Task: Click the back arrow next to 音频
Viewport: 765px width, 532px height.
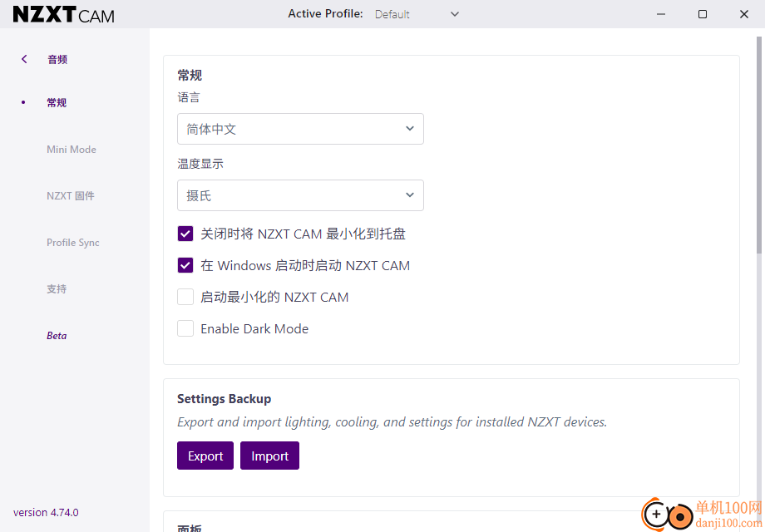Action: tap(24, 59)
